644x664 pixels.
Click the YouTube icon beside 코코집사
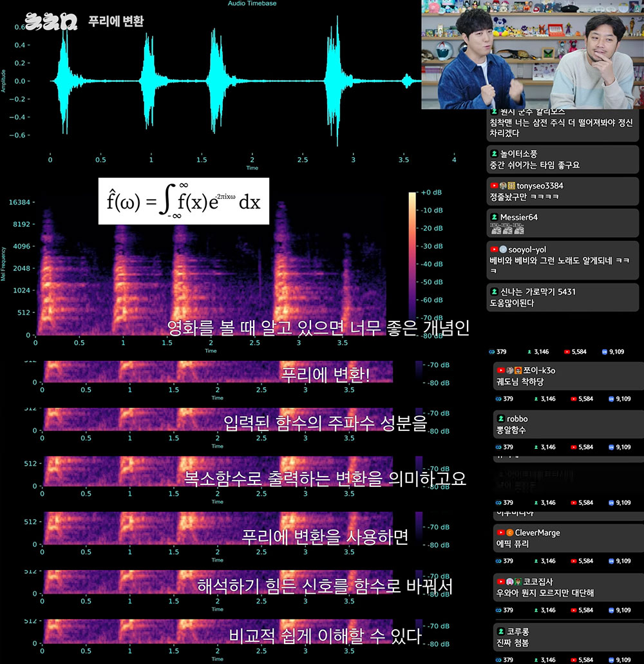[x=500, y=582]
